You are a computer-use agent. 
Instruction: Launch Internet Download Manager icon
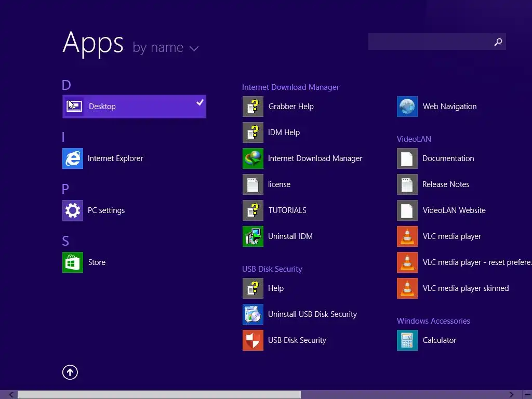coord(253,158)
